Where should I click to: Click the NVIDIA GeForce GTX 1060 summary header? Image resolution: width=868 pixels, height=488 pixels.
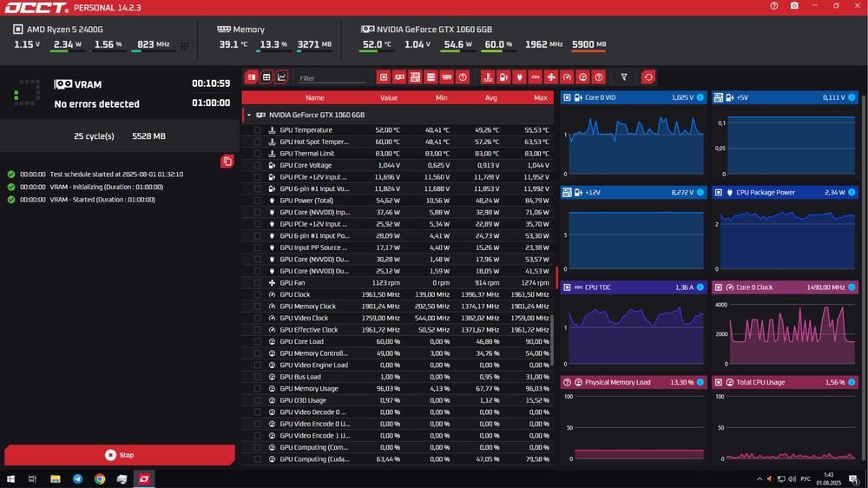(426, 30)
